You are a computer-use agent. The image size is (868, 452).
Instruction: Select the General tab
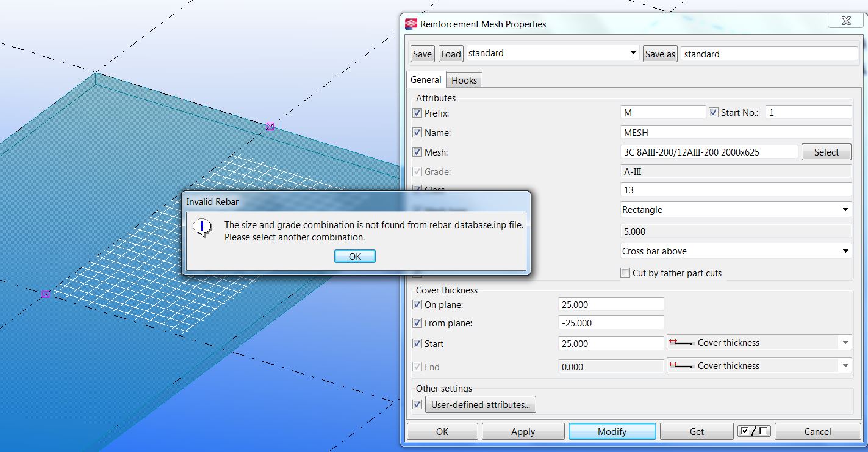[x=426, y=80]
